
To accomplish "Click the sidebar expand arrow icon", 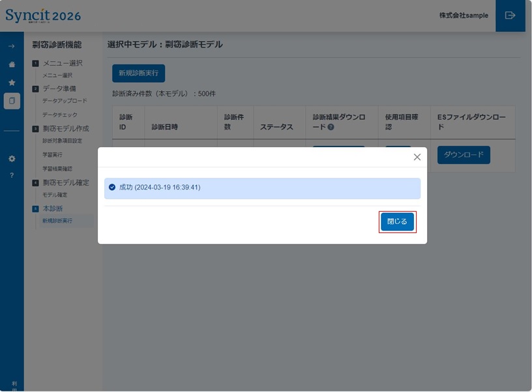I will (x=12, y=47).
